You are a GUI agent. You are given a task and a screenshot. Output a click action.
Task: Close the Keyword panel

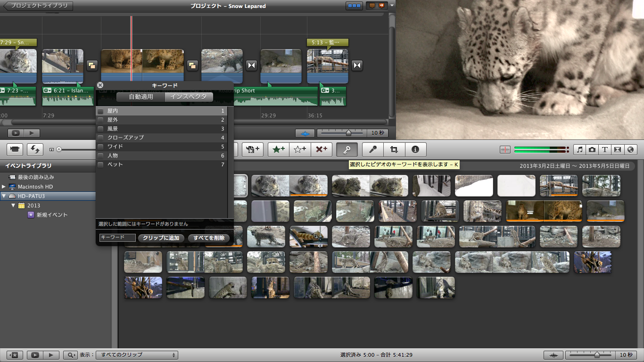tap(100, 85)
